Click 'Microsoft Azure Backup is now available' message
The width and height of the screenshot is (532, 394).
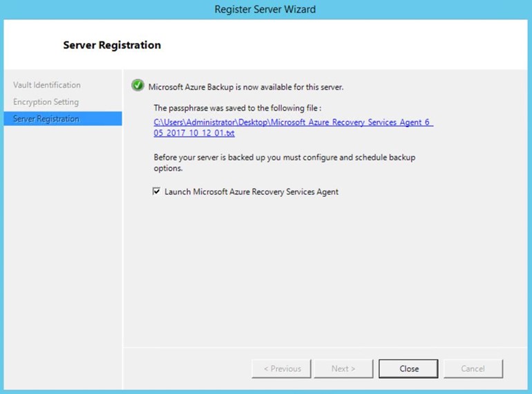(x=246, y=87)
